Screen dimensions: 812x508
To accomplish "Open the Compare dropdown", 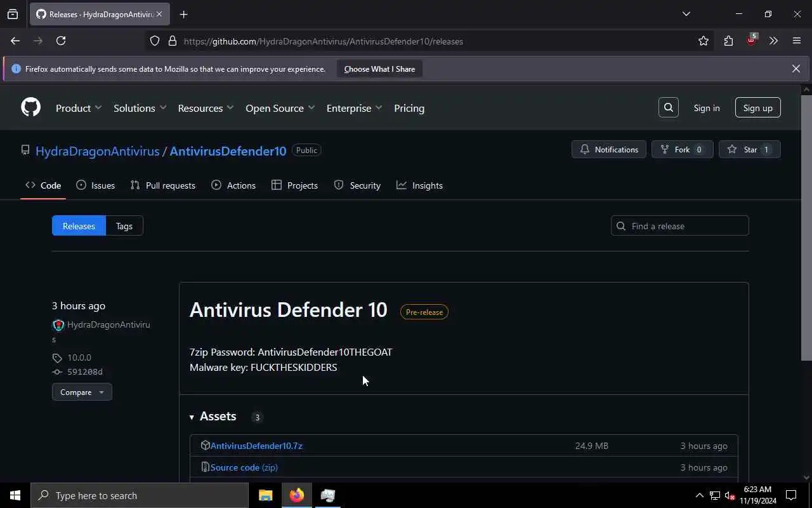I will tap(82, 392).
